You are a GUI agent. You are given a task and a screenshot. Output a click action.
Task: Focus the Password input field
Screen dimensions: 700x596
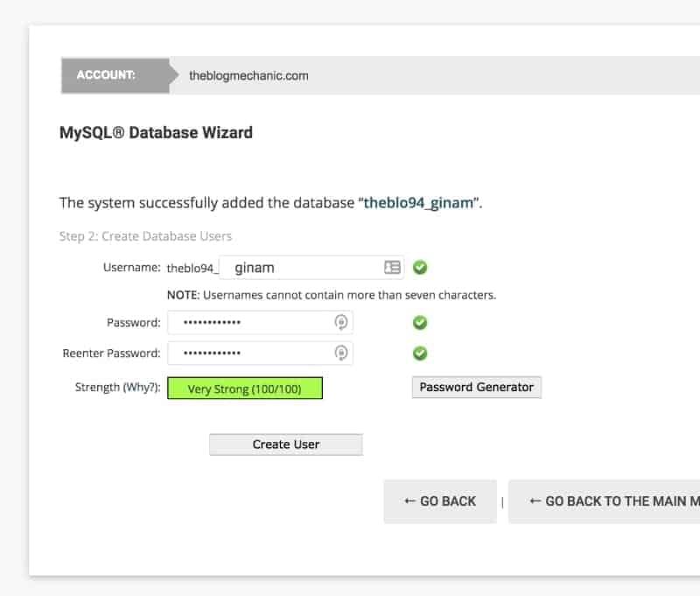[x=249, y=322]
